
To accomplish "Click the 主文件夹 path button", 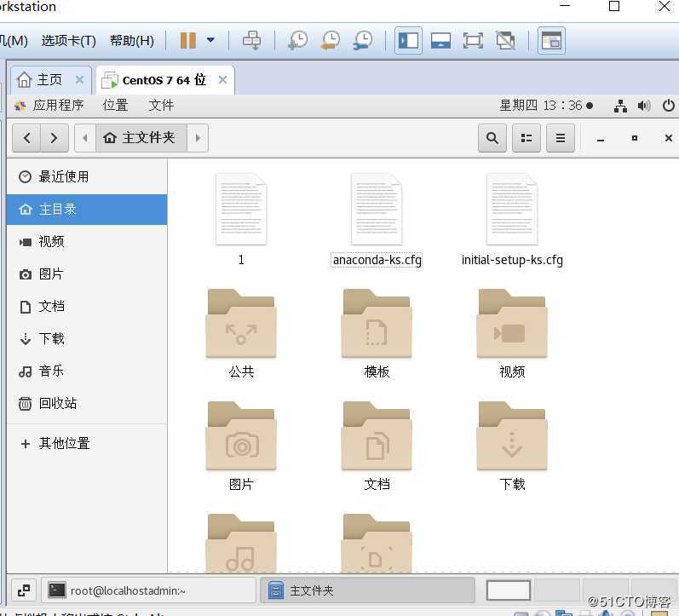I will (141, 138).
